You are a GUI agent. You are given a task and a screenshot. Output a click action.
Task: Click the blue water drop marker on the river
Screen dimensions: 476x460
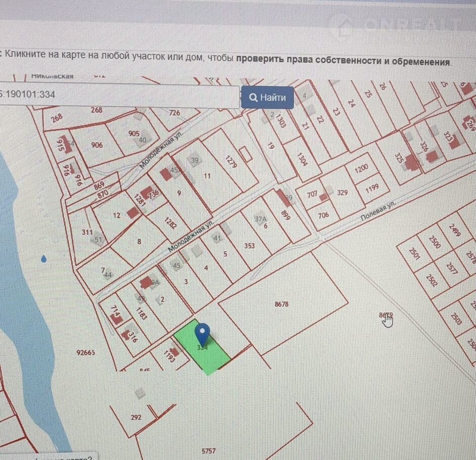coord(44,259)
